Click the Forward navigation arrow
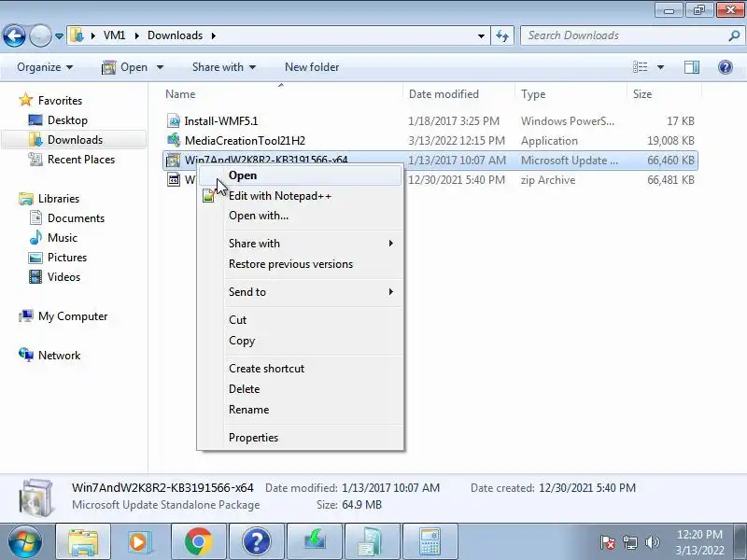747x560 pixels. pyautogui.click(x=40, y=35)
